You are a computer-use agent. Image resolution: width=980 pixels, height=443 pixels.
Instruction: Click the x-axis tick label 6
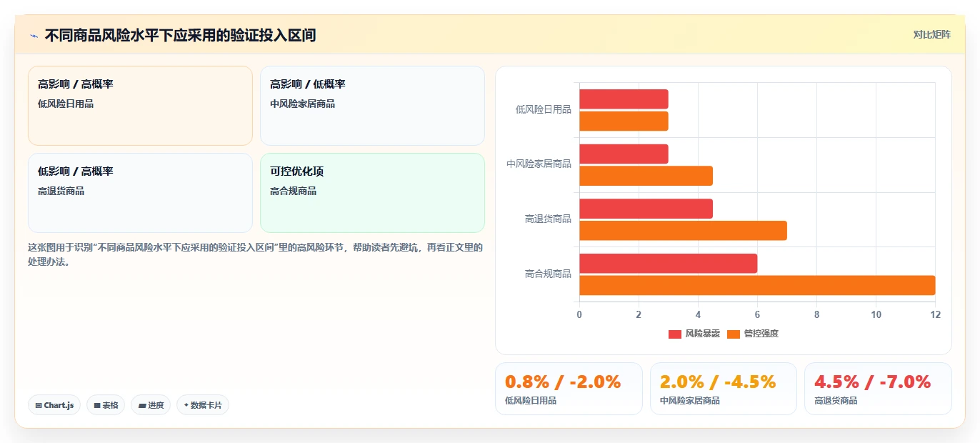pos(757,314)
